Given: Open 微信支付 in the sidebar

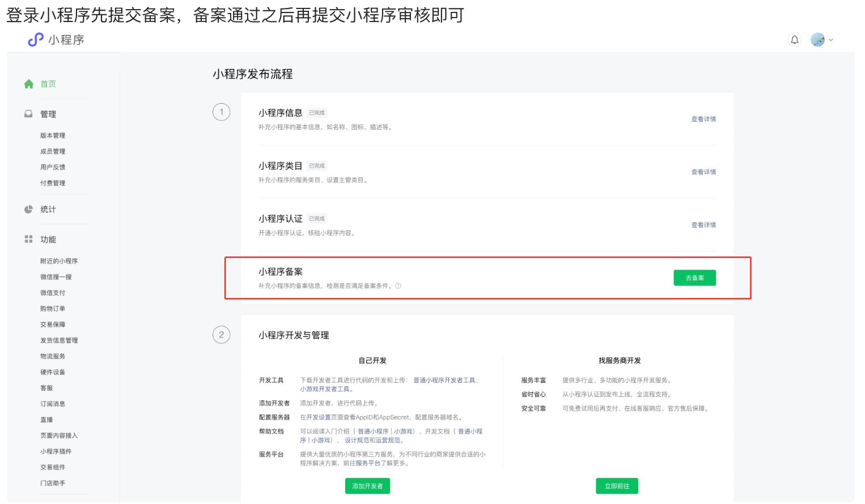Looking at the screenshot, I should click(x=53, y=293).
